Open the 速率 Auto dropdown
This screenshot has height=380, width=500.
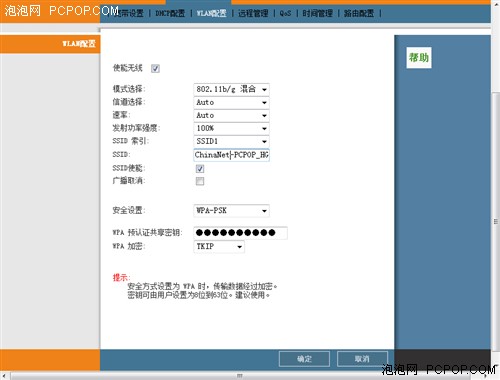(x=231, y=115)
